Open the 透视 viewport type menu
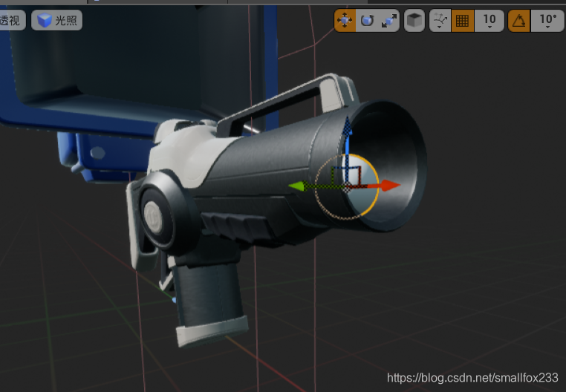 (12, 20)
